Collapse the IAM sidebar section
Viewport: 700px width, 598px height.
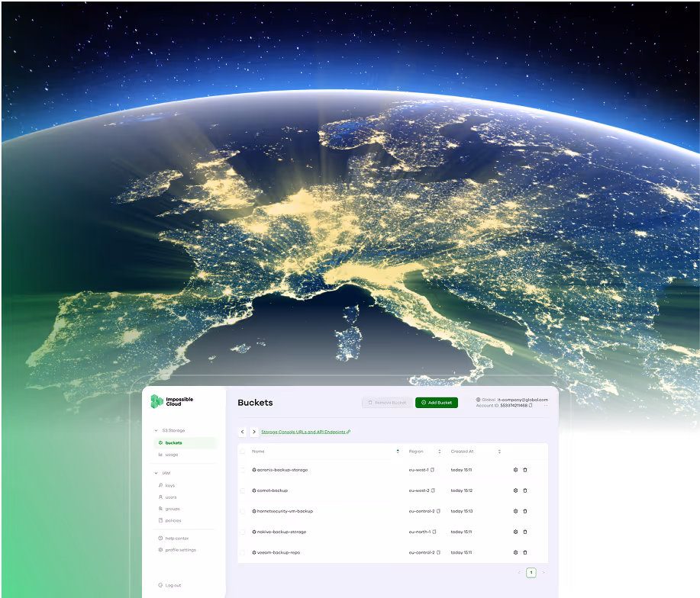(156, 473)
